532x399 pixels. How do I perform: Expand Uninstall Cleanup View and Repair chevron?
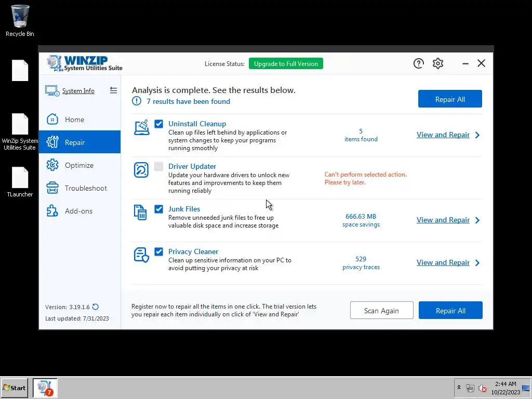477,135
